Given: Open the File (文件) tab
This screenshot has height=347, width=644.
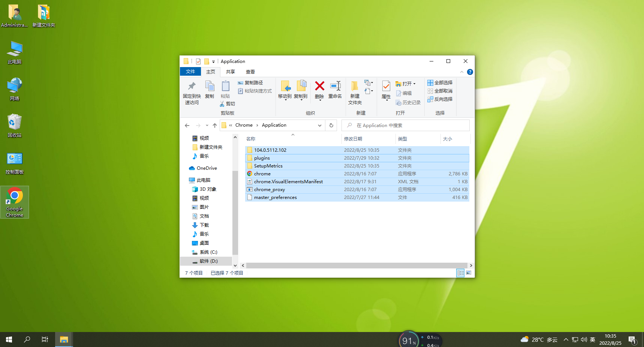Looking at the screenshot, I should pyautogui.click(x=190, y=72).
